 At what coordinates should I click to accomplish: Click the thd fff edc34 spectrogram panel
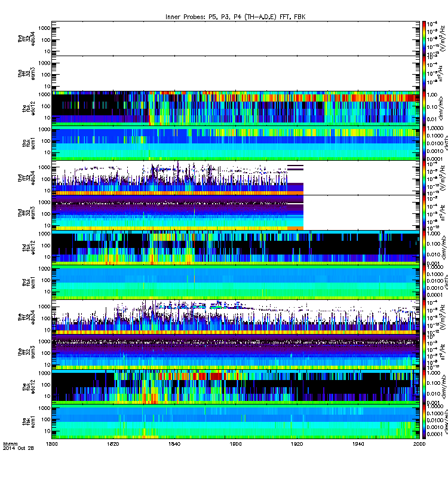(235, 178)
